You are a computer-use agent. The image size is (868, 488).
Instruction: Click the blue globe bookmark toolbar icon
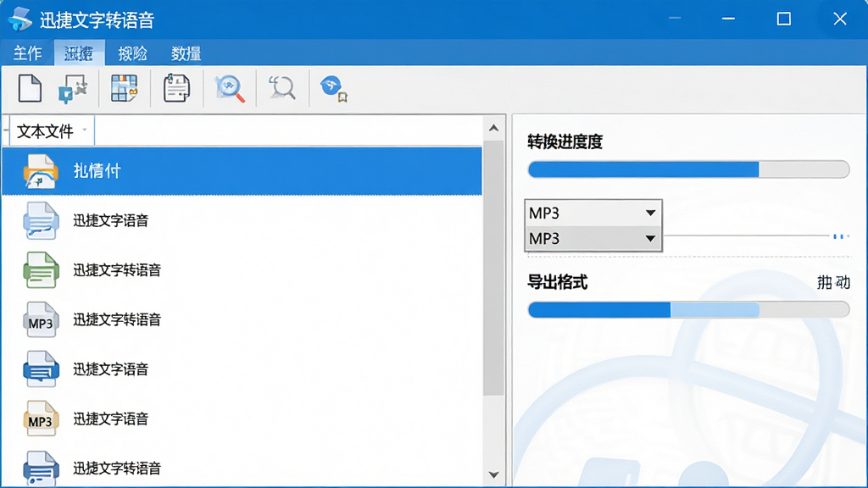[x=333, y=88]
